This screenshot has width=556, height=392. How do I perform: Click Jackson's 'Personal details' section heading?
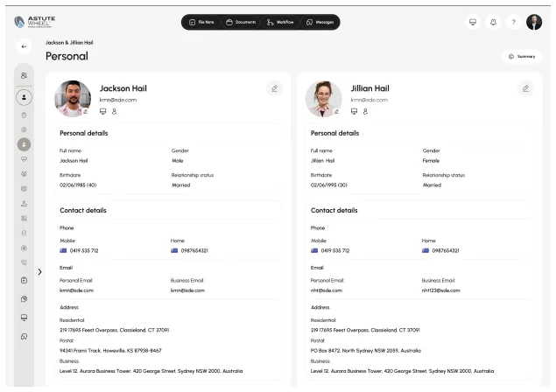coord(84,133)
